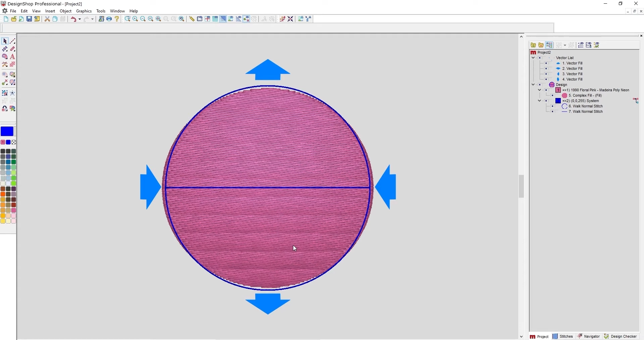Screen dimensions: 644x340
Task: Click the Help question mark icon
Action: 117,19
